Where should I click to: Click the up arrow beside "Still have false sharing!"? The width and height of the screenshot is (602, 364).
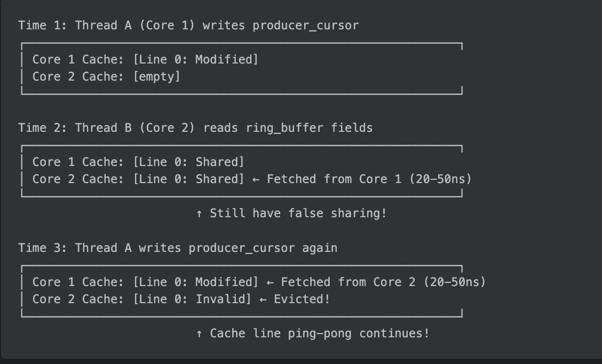tap(199, 213)
